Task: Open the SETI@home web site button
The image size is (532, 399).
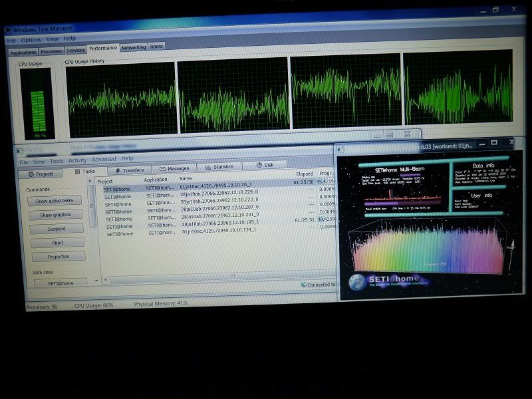Action: [x=61, y=283]
